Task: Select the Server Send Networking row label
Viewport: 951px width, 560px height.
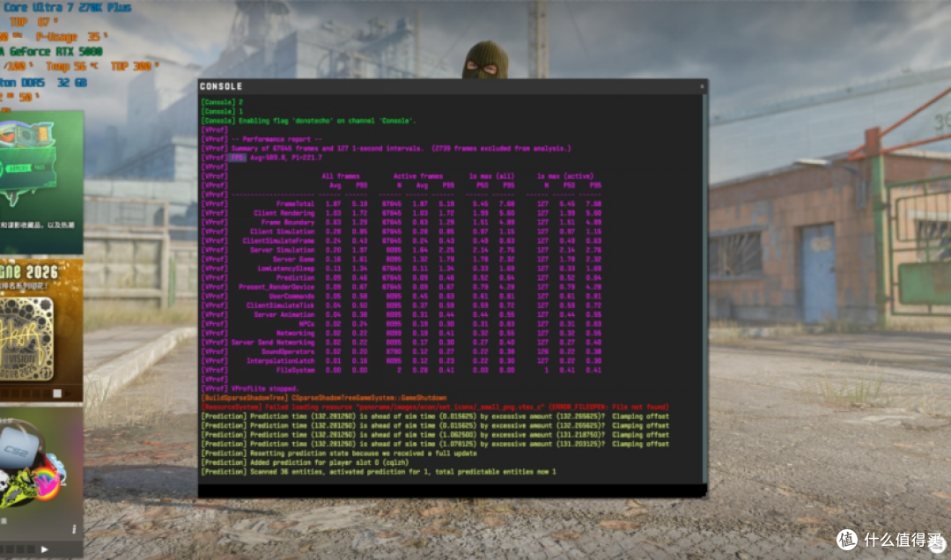Action: 273,343
